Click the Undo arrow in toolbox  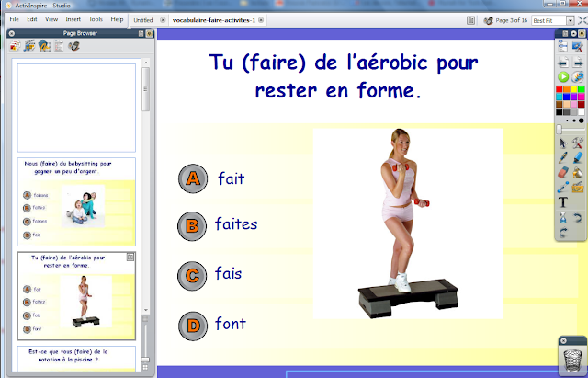coord(578,217)
